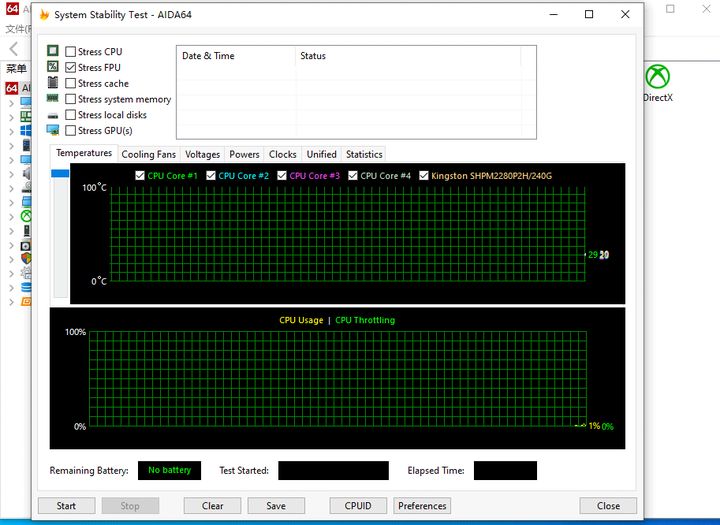Screen dimensions: 720x525
Task: Click the Stress CPU chip icon
Action: pyautogui.click(x=53, y=51)
